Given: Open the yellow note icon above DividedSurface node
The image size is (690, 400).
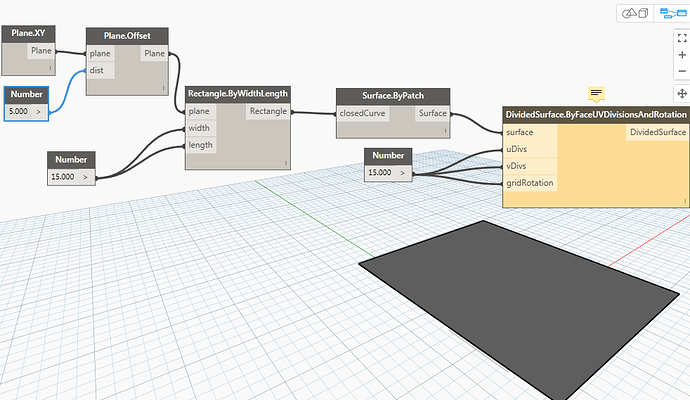Looking at the screenshot, I should pyautogui.click(x=596, y=93).
